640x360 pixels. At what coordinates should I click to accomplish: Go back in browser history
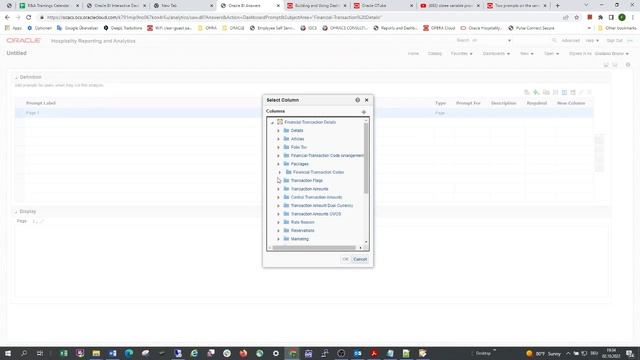click(7, 18)
